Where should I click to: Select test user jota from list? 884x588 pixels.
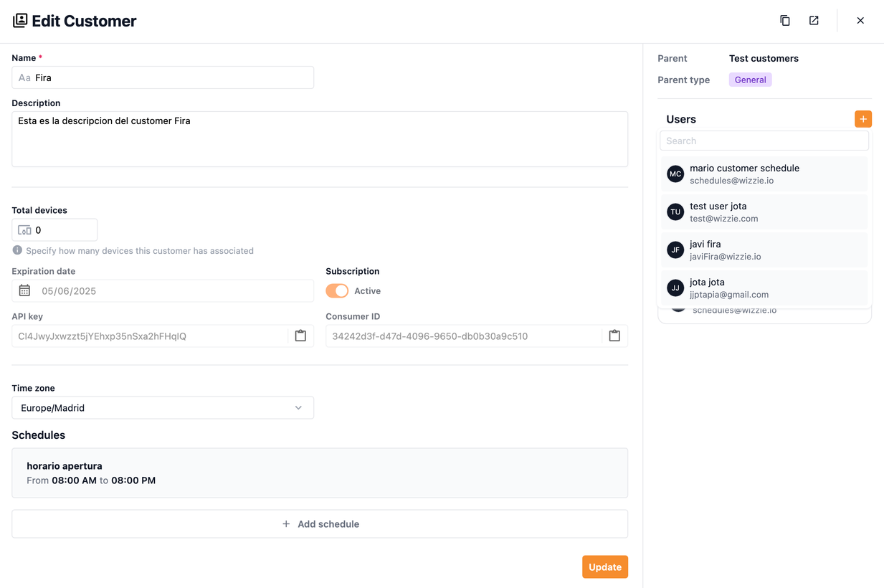pyautogui.click(x=764, y=212)
